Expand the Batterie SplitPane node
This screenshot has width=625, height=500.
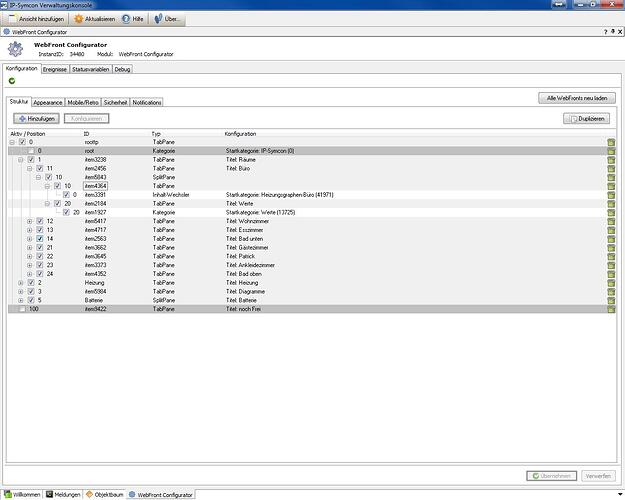[x=21, y=300]
